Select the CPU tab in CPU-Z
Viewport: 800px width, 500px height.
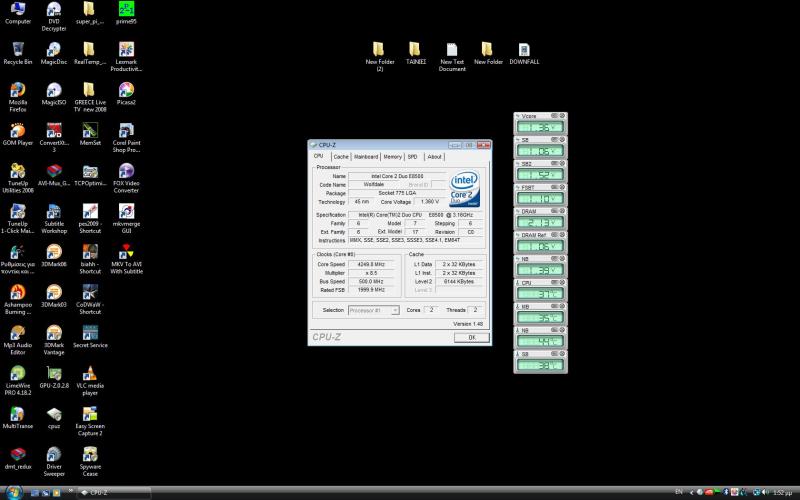click(x=319, y=156)
